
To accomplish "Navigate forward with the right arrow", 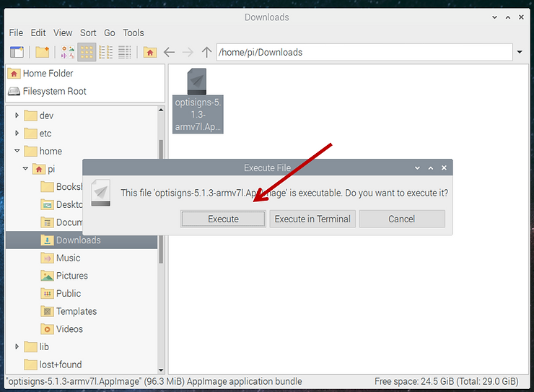I will click(x=188, y=52).
